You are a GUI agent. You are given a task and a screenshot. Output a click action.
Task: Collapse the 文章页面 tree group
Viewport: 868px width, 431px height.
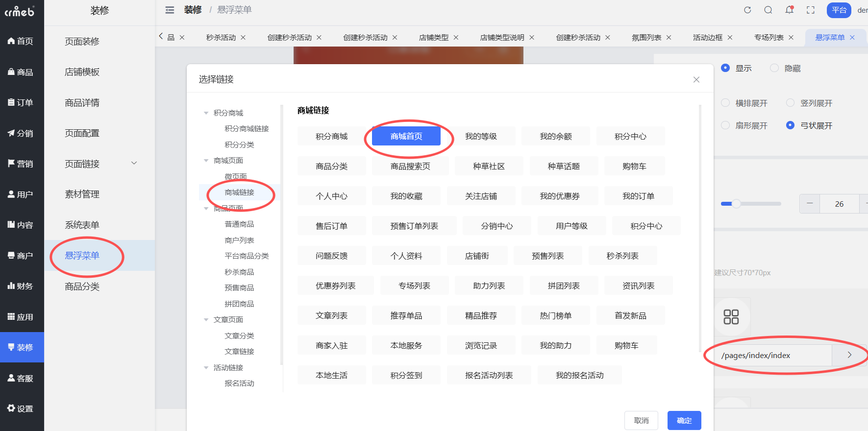206,320
